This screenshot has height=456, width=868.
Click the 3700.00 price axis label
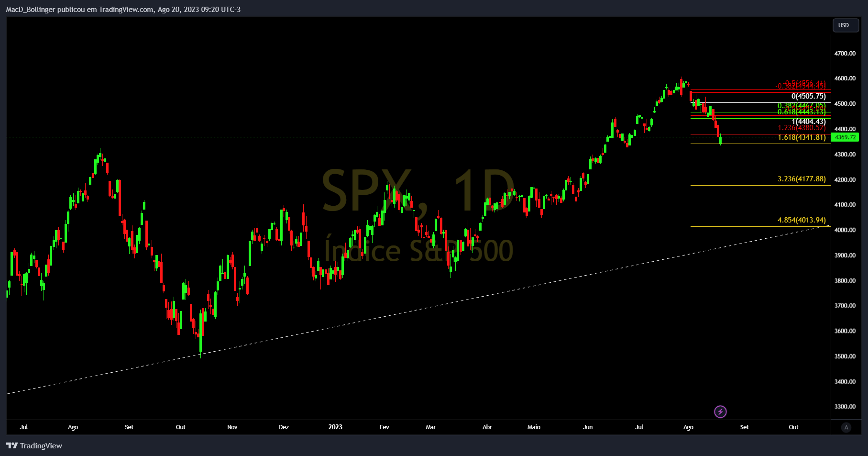coord(845,306)
